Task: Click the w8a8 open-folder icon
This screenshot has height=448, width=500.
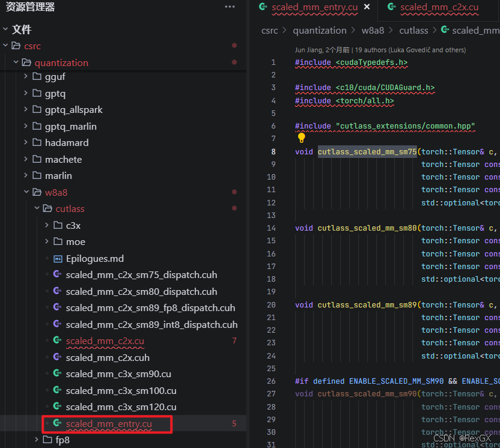Action: [37, 192]
